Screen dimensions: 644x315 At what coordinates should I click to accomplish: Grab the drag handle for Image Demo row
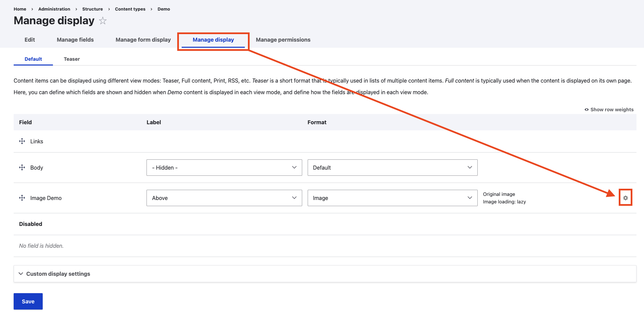22,198
